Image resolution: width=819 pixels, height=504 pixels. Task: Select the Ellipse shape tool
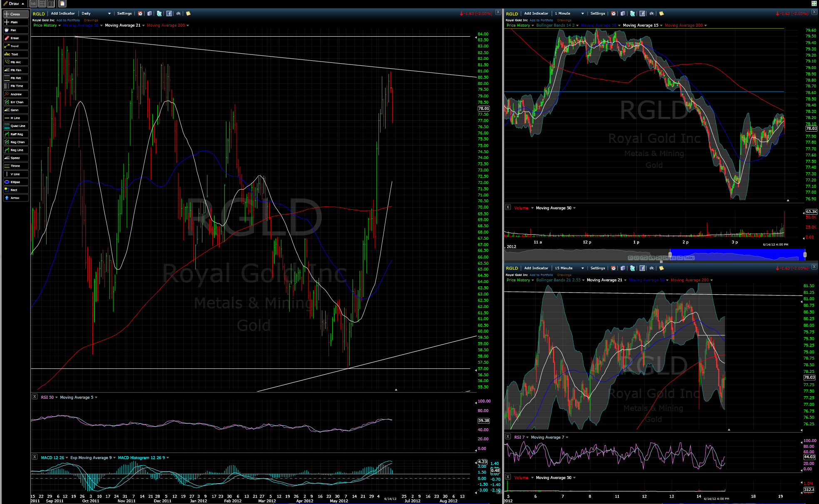tap(16, 182)
